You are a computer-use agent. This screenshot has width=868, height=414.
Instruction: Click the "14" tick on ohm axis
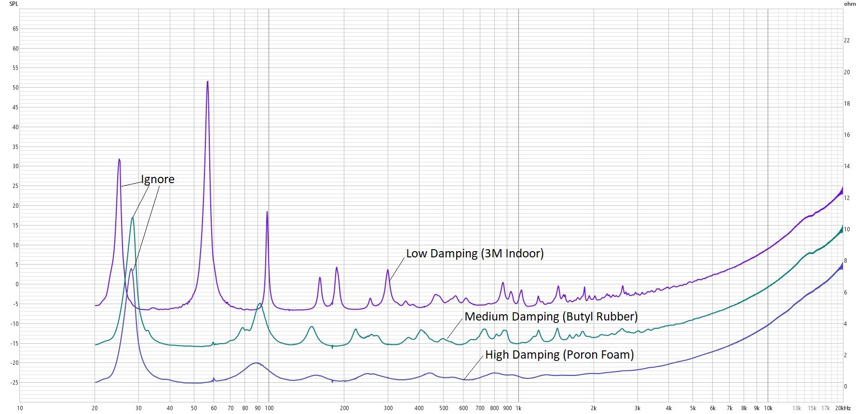(847, 166)
